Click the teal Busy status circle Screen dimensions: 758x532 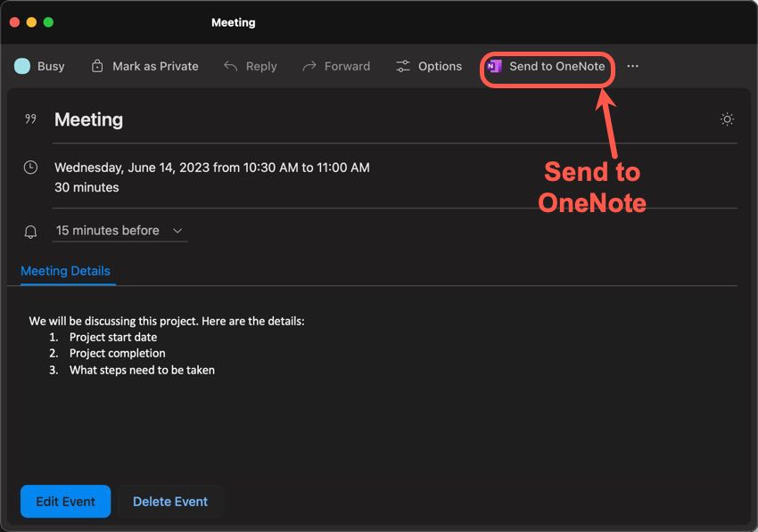pos(21,65)
